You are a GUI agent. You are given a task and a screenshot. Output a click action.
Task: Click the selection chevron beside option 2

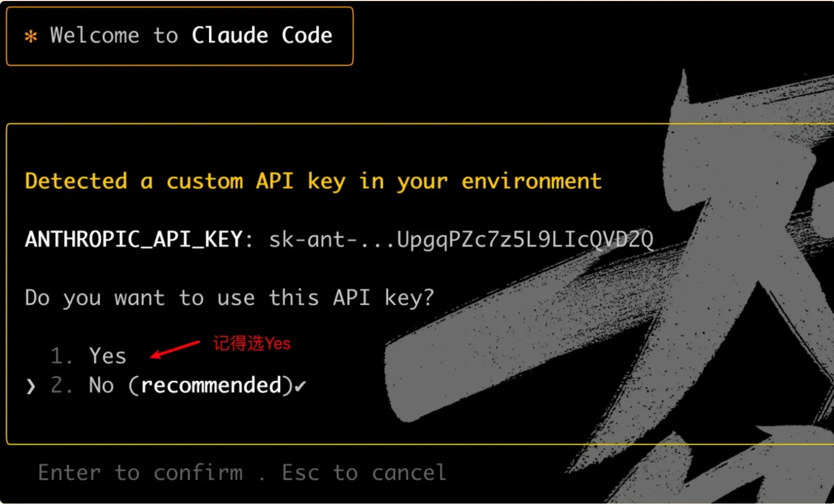click(31, 386)
